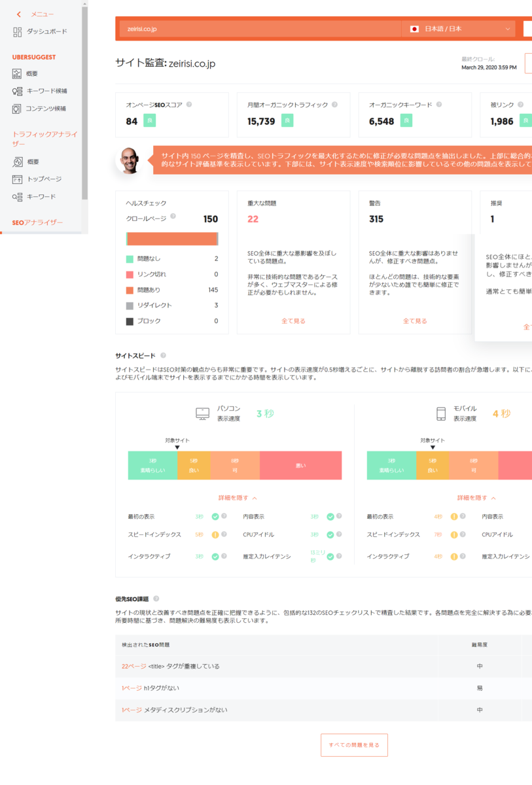Click help icon for パソコン 推定入力レイテンシ
Screen dimensions: 532x785
[x=340, y=557]
